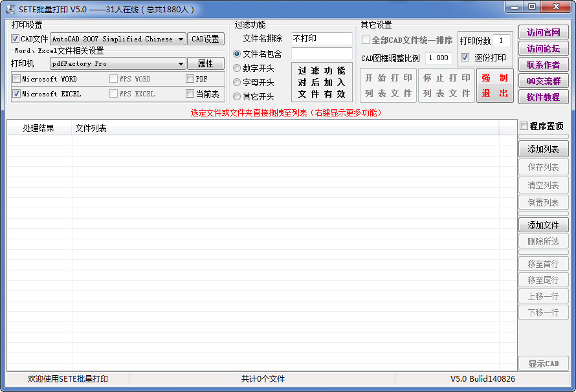This screenshot has height=392, width=576.
Task: Select the 数字开头 radio button
Action: tap(237, 68)
